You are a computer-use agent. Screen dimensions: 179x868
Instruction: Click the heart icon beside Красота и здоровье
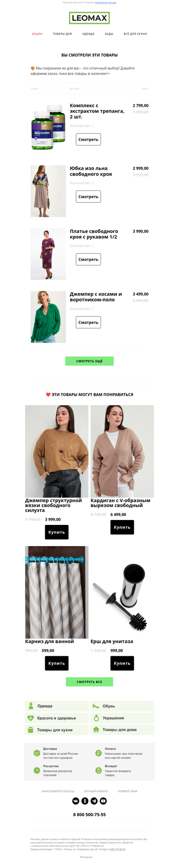[x=30, y=718]
